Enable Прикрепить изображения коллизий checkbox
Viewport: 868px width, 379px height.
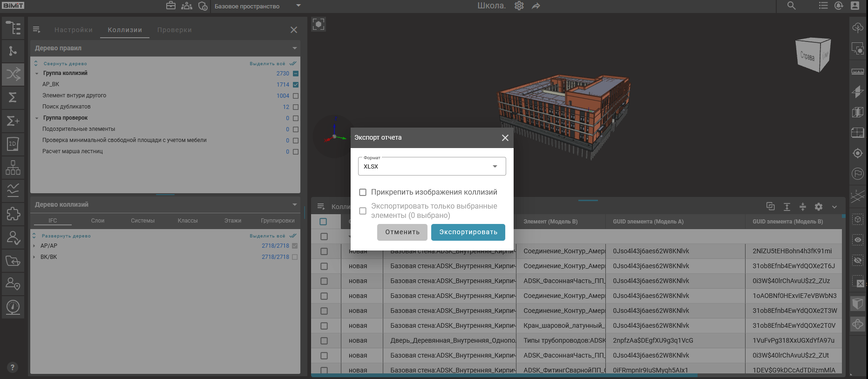tap(363, 192)
